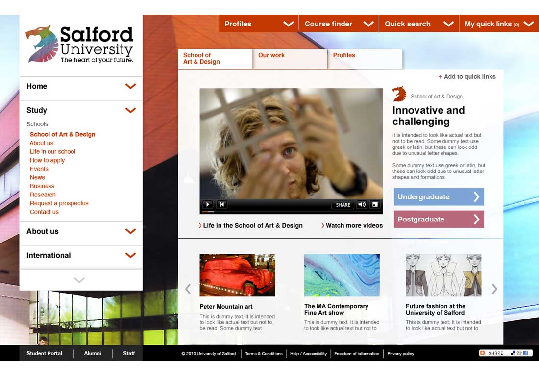Click the red dragon School icon

399,94
